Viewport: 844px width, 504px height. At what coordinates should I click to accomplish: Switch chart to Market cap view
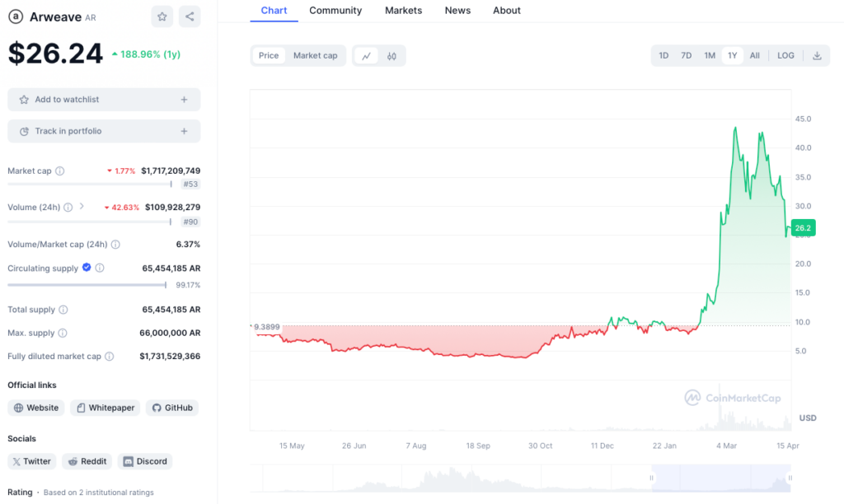tap(316, 55)
